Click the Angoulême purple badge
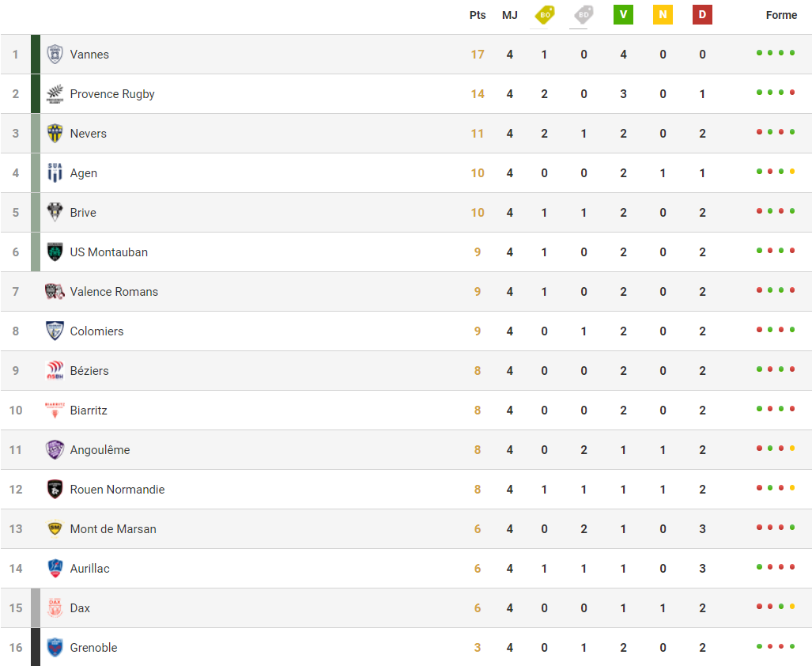The image size is (812, 666). (55, 449)
